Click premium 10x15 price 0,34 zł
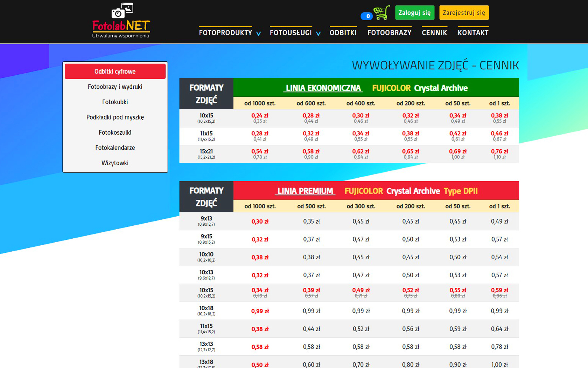The width and height of the screenshot is (588, 368). coord(260,290)
